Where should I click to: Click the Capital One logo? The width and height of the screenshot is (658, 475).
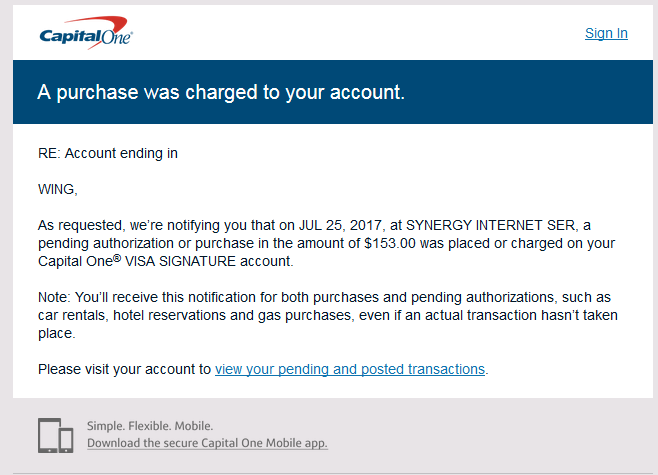(x=86, y=33)
